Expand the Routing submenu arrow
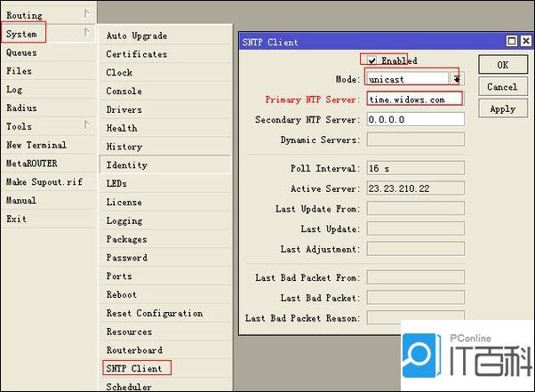Image resolution: width=535 pixels, height=392 pixels. (87, 13)
